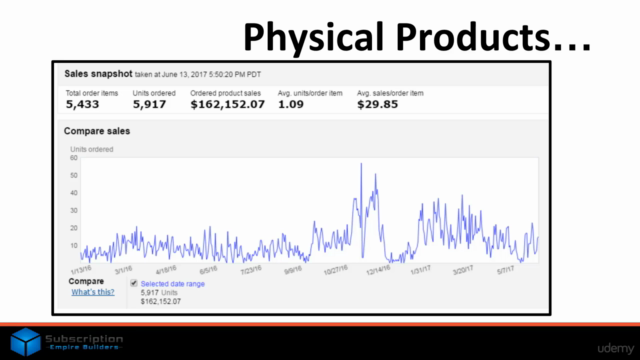The height and width of the screenshot is (360, 640).
Task: Click the "Compare" label beside the checkbox
Action: click(86, 281)
